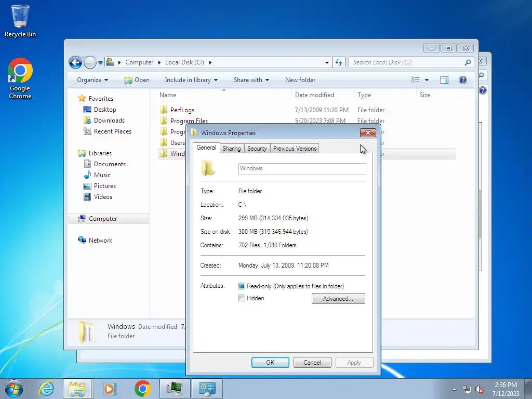Change view using the view icon
Viewport: 532px width, 399px height.
coord(416,80)
